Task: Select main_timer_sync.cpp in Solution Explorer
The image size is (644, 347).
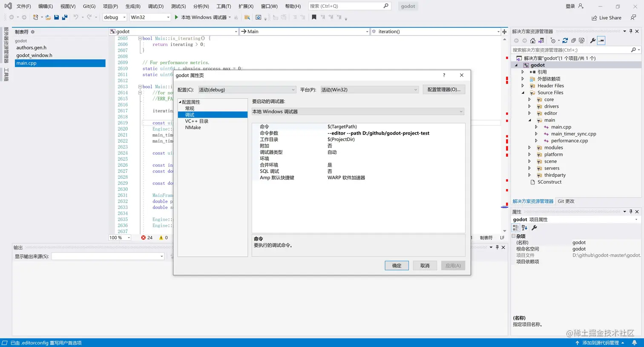Action: tap(574, 134)
